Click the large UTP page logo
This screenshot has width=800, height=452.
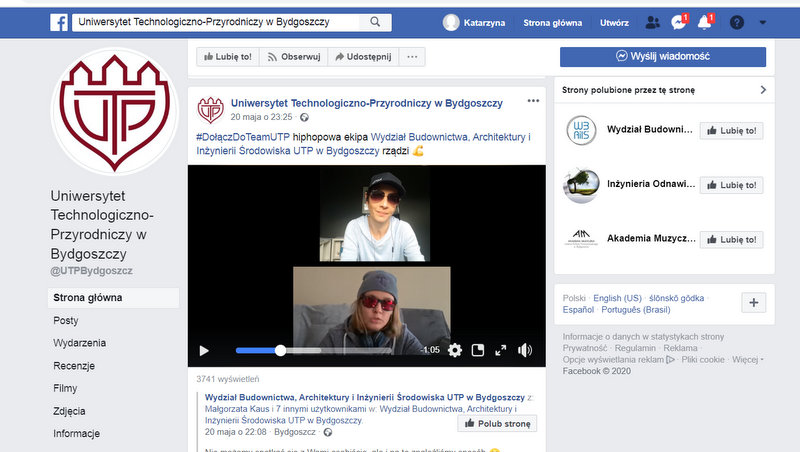[x=114, y=112]
